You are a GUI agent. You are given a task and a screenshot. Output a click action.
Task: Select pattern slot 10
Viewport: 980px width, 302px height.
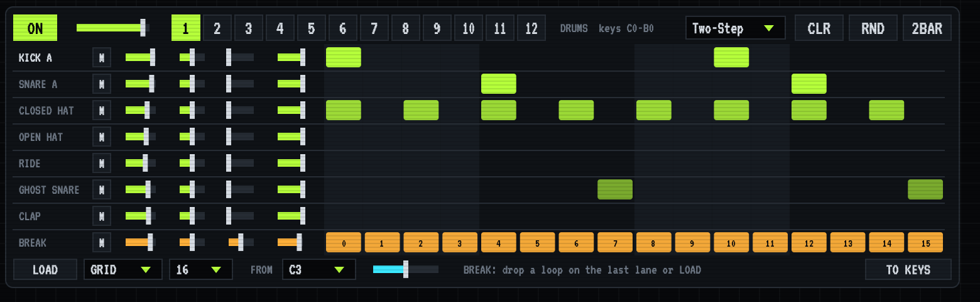469,28
